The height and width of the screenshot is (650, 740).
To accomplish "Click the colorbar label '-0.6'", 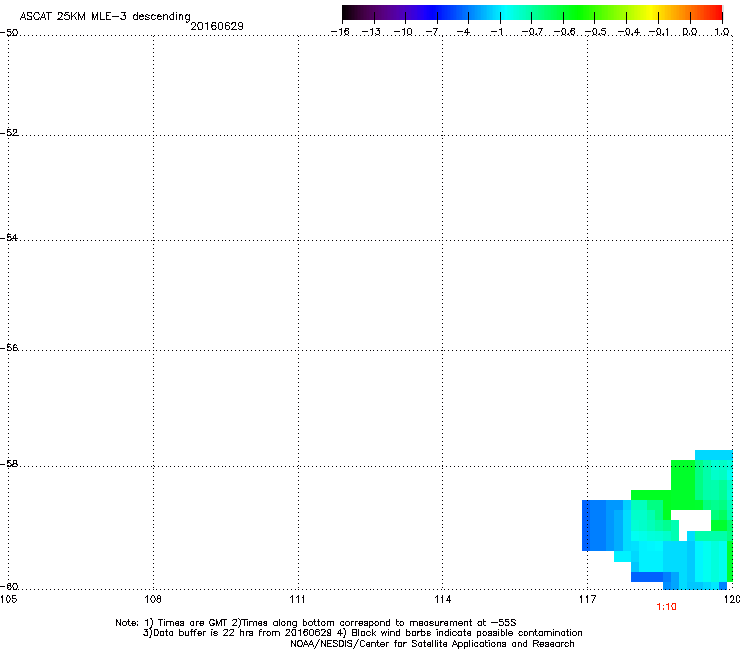I will coord(564,32).
